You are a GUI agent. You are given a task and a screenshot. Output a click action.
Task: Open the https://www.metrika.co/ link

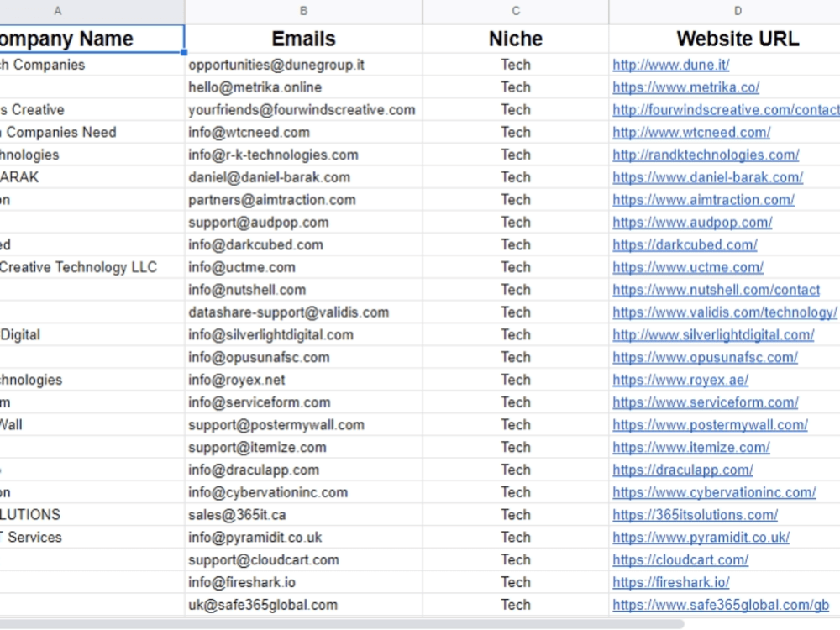[x=685, y=87]
